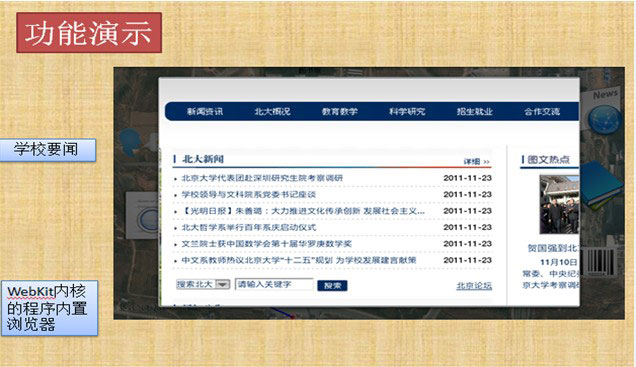Viewport: 636px width, 367px height.
Task: Open the News globe icon
Action: (604, 120)
